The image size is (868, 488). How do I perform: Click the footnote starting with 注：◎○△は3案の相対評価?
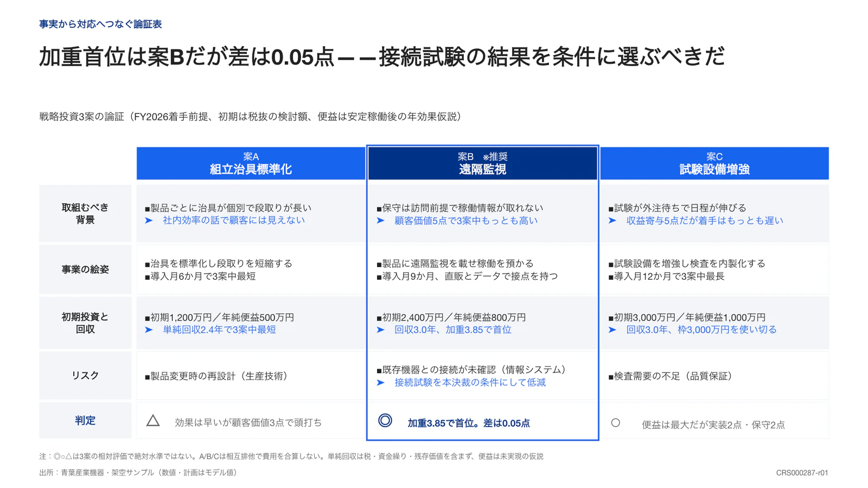[291, 456]
